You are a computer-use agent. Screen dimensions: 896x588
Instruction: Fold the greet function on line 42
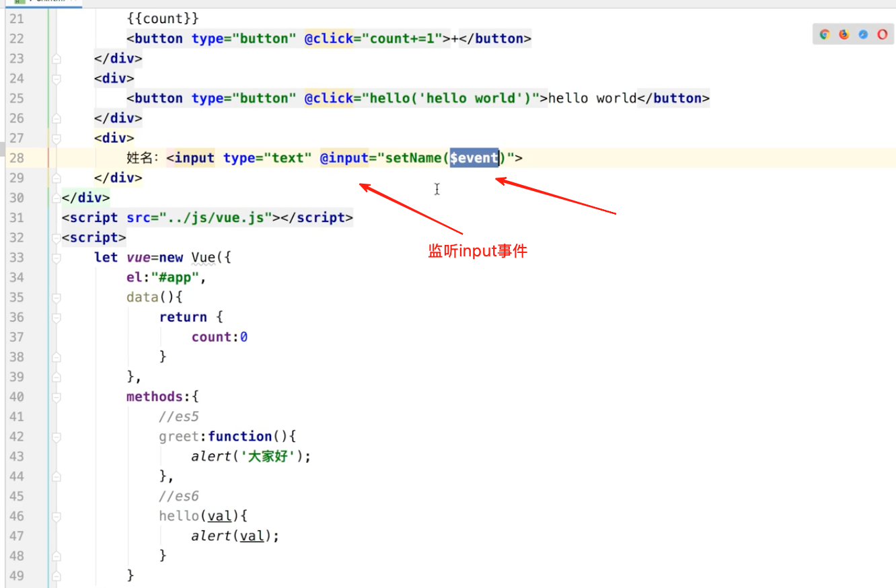pyautogui.click(x=57, y=437)
